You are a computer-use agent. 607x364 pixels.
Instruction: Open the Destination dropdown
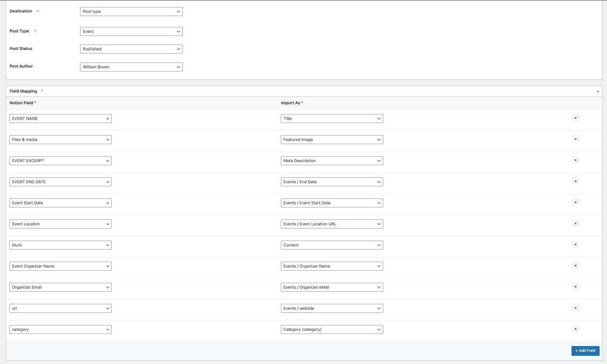pyautogui.click(x=131, y=11)
